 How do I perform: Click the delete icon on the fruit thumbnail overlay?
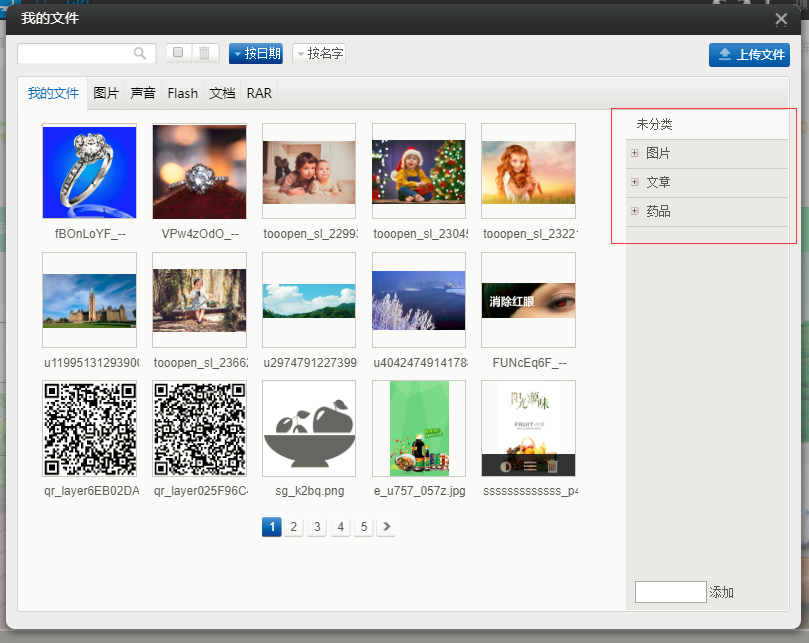(552, 465)
